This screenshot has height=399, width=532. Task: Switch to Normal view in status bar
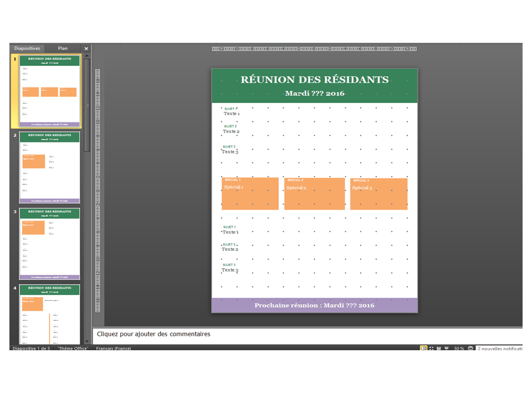tap(424, 349)
